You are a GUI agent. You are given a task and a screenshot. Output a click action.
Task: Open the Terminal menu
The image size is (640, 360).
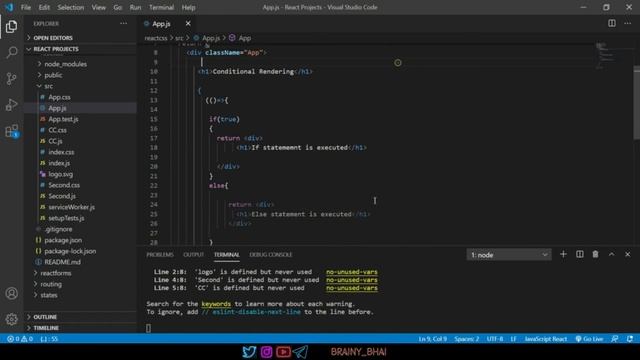click(x=161, y=7)
